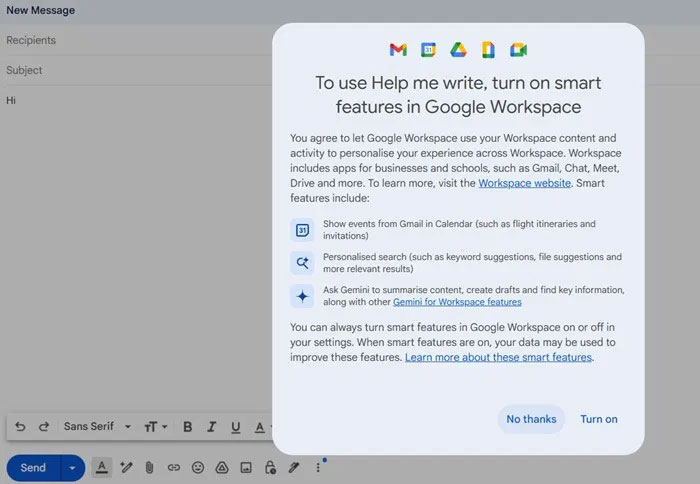Insert files using the Drive icon
The image size is (700, 484).
coord(222,467)
